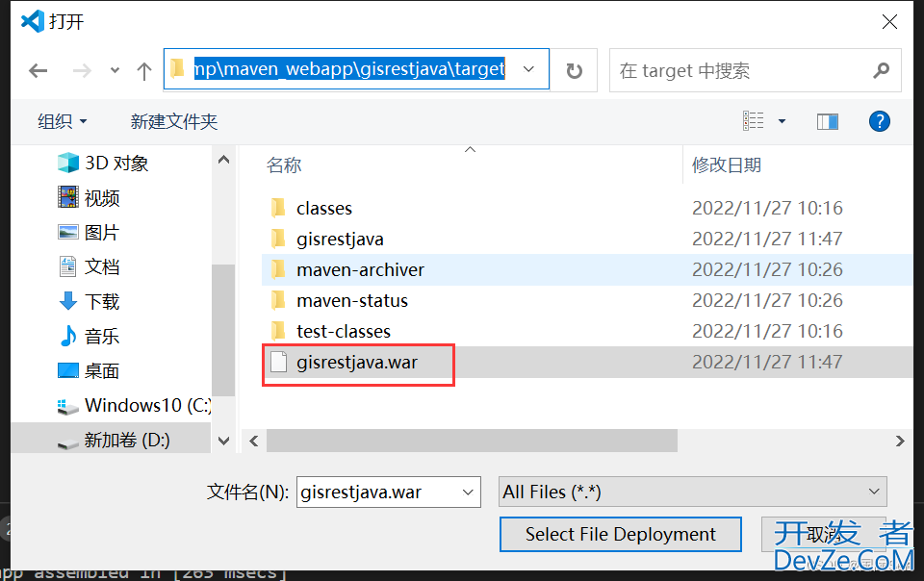Click the 3D 对象 cube icon
924x581 pixels.
pyautogui.click(x=67, y=163)
